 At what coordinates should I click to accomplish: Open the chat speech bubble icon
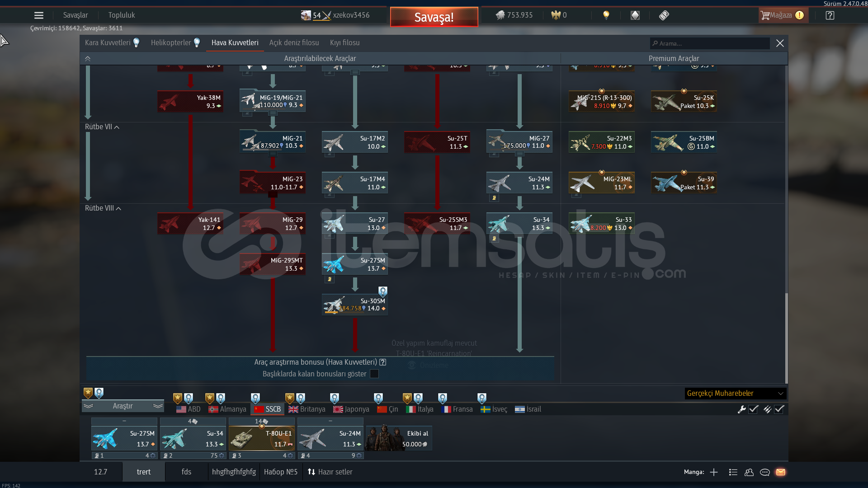pos(765,472)
